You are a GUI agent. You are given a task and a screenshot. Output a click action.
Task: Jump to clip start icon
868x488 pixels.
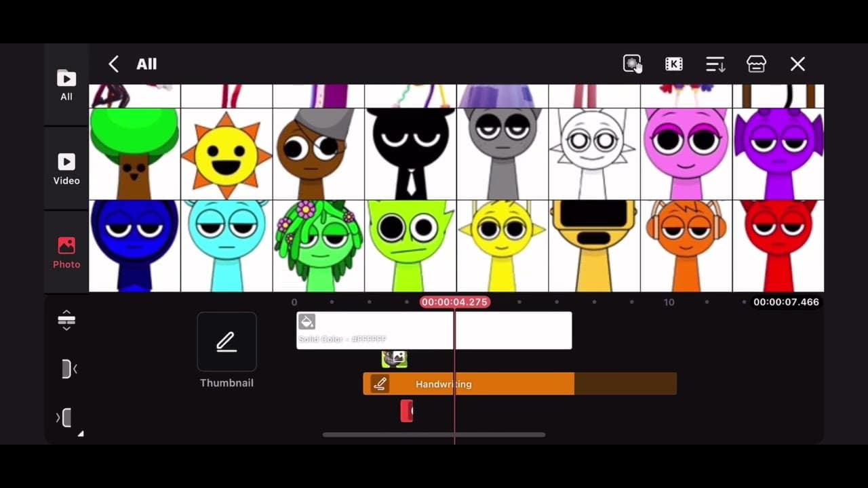(68, 369)
